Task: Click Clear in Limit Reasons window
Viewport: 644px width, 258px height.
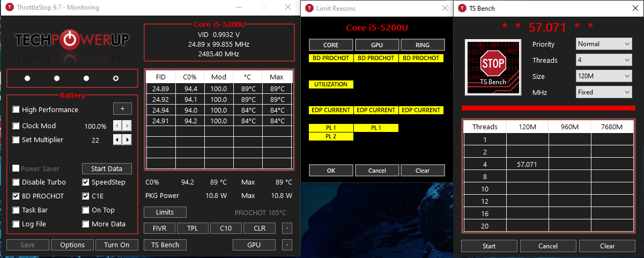Action: tap(423, 171)
